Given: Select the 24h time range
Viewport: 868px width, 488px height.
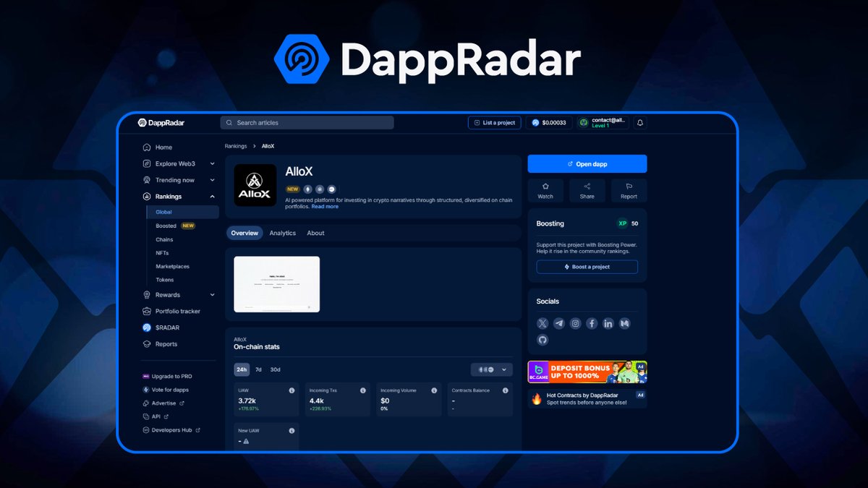Looking at the screenshot, I should pyautogui.click(x=242, y=369).
